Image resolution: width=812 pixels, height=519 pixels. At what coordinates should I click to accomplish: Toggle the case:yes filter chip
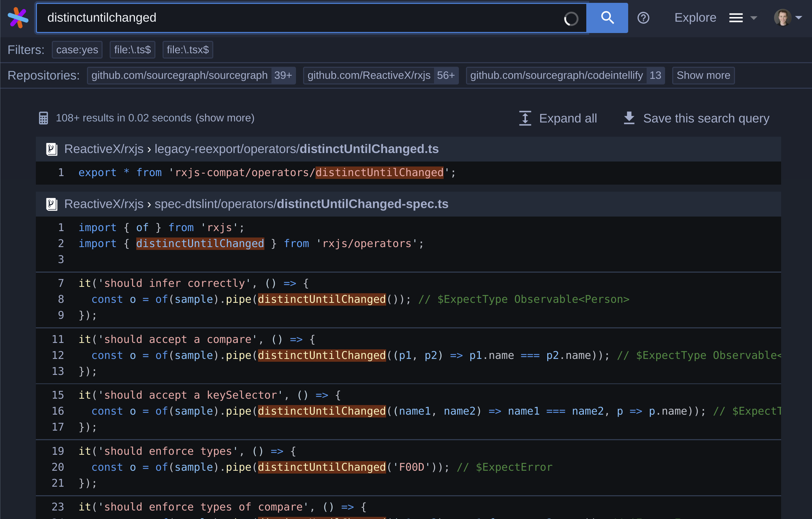(77, 50)
